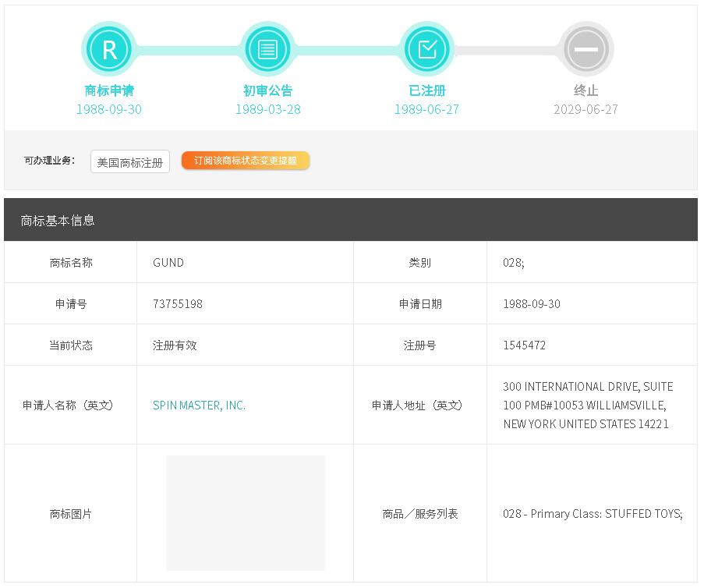The height and width of the screenshot is (588, 704).
Task: Click the 初审公告 step label
Action: coord(267,90)
